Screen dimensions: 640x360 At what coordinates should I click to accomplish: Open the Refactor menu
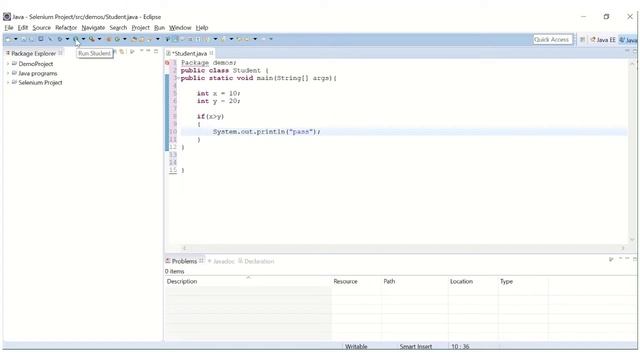click(66, 28)
